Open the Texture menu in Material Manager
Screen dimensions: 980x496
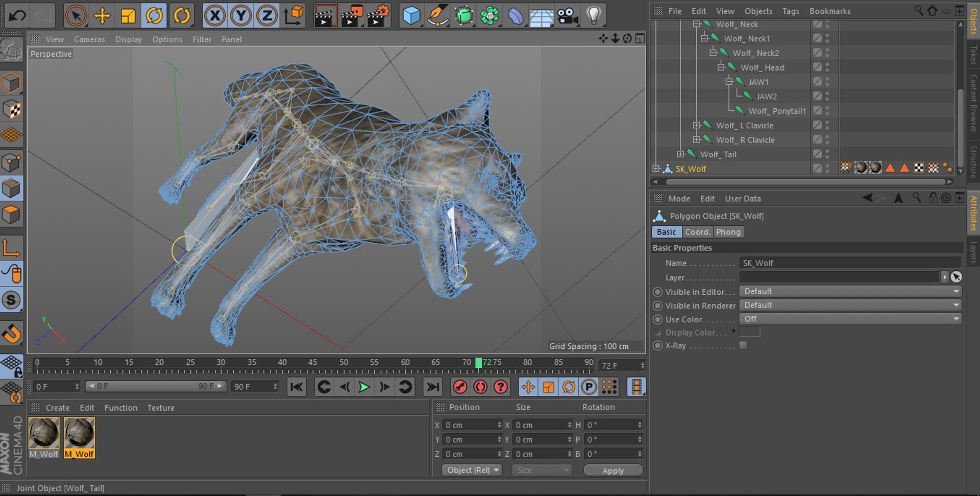click(161, 408)
